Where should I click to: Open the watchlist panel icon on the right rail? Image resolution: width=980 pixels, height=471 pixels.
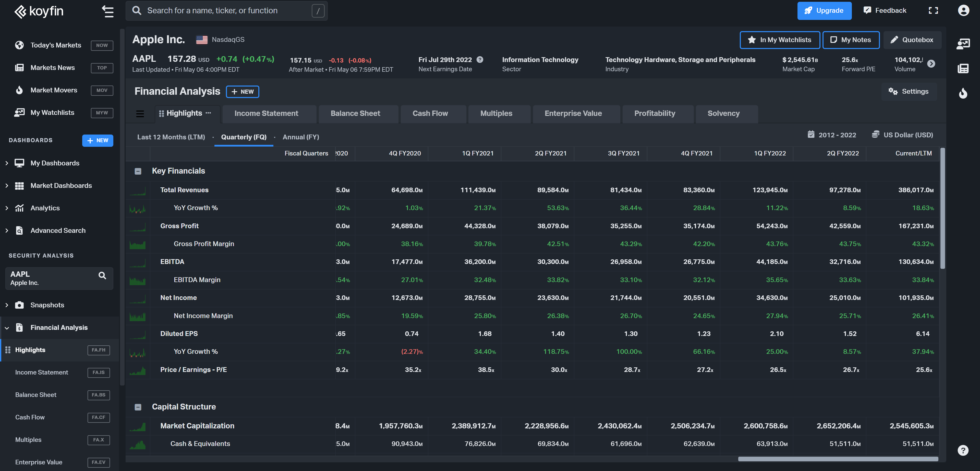pyautogui.click(x=963, y=44)
